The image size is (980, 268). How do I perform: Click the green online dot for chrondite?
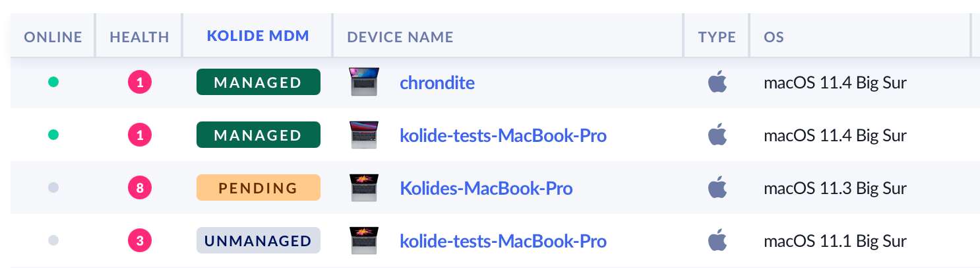click(x=53, y=83)
